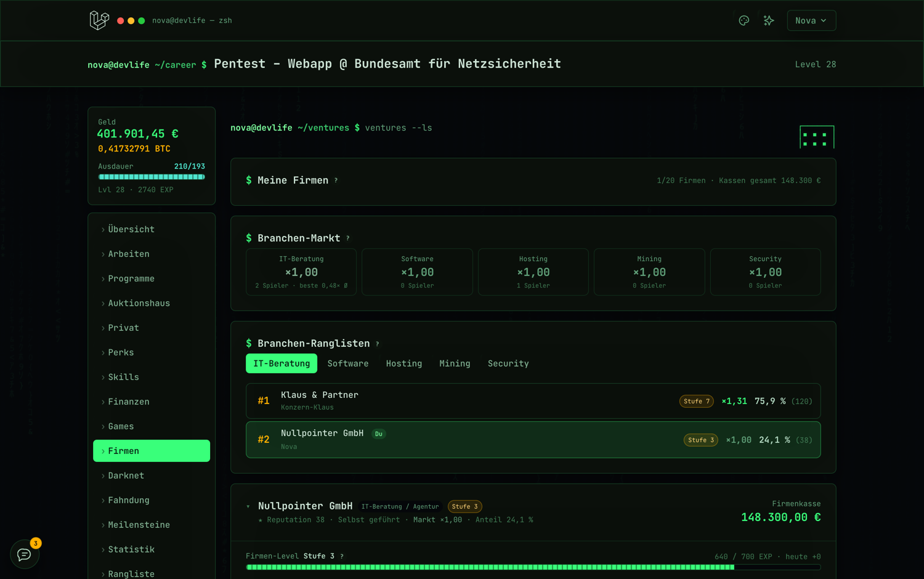Viewport: 924px width, 579px height.
Task: Open Darknet page
Action: [x=152, y=476]
